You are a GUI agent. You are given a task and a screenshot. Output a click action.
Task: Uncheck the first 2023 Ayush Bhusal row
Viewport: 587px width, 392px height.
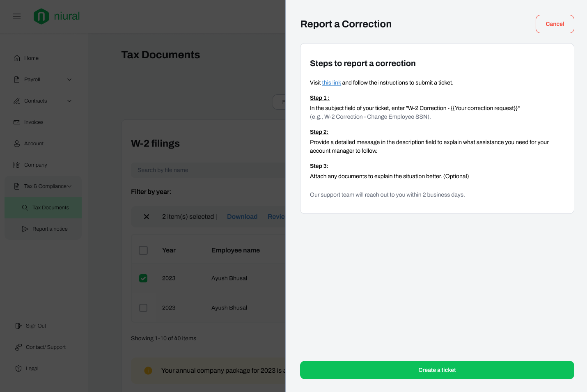(143, 278)
